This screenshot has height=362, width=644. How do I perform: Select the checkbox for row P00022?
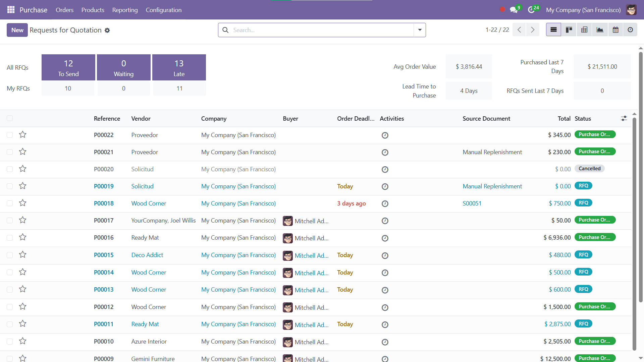[10, 135]
